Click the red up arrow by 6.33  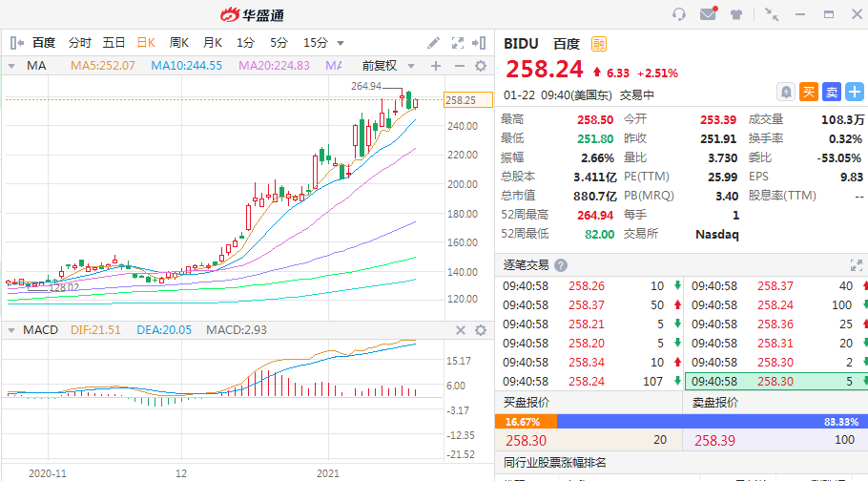click(x=597, y=72)
